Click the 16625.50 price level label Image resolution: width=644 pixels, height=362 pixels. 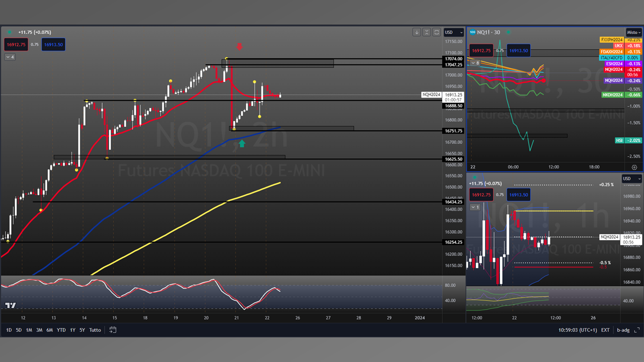(x=454, y=159)
